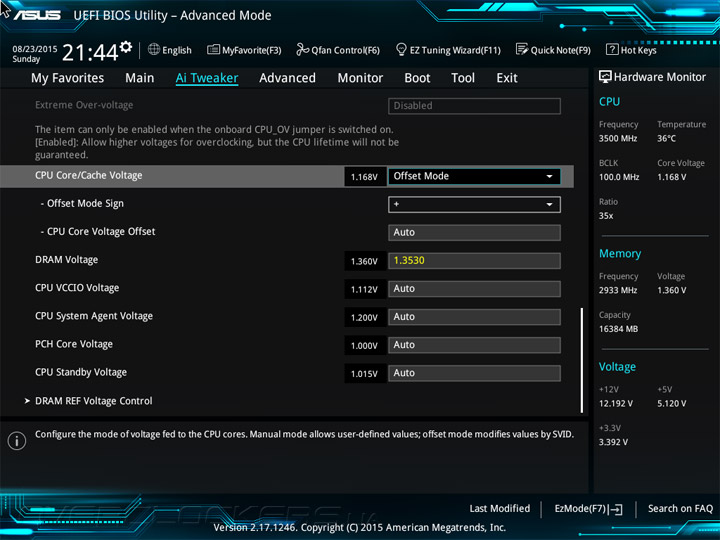The height and width of the screenshot is (540, 720).
Task: Click the globe language icon
Action: click(x=154, y=49)
